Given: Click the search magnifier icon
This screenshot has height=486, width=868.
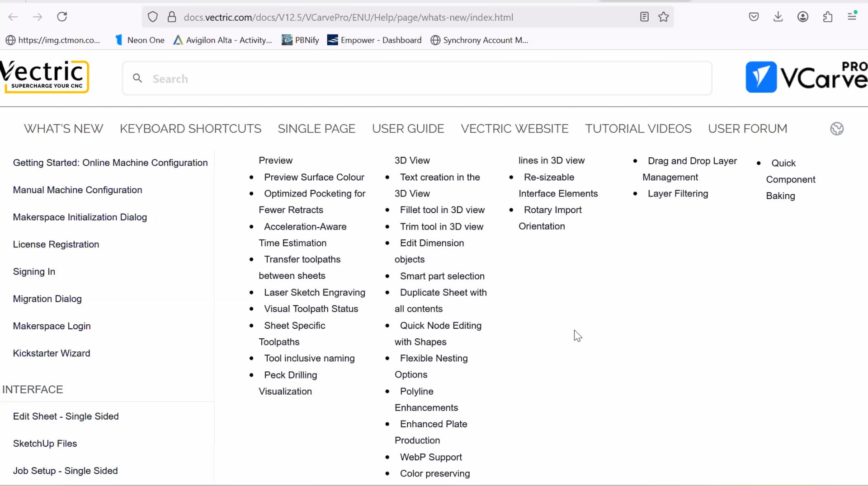Looking at the screenshot, I should [x=137, y=79].
